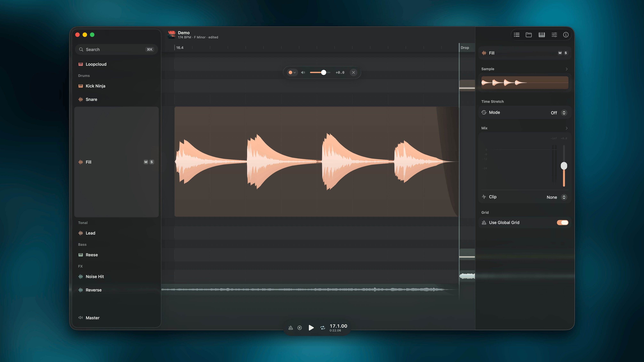The width and height of the screenshot is (644, 362).
Task: Select the Kick Ninja track
Action: tap(117, 86)
